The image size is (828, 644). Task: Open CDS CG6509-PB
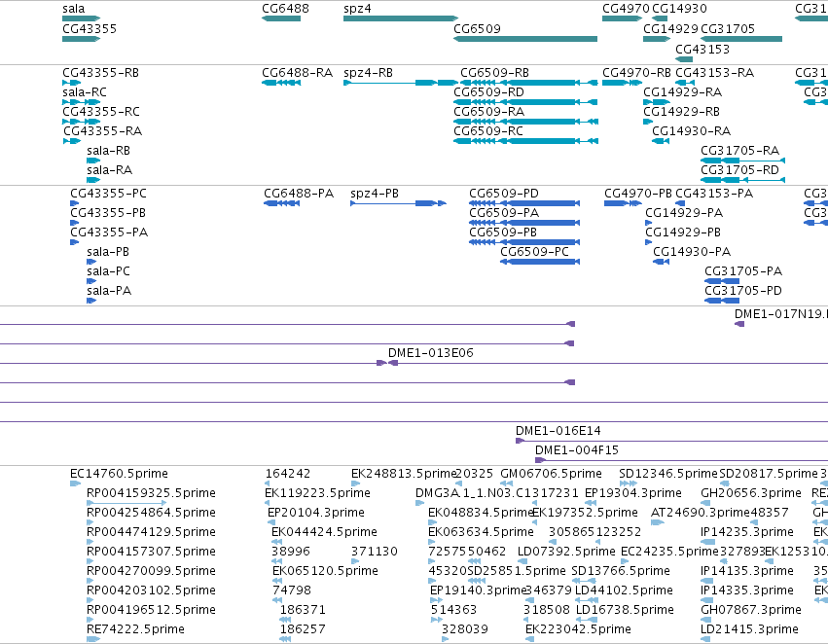click(524, 243)
